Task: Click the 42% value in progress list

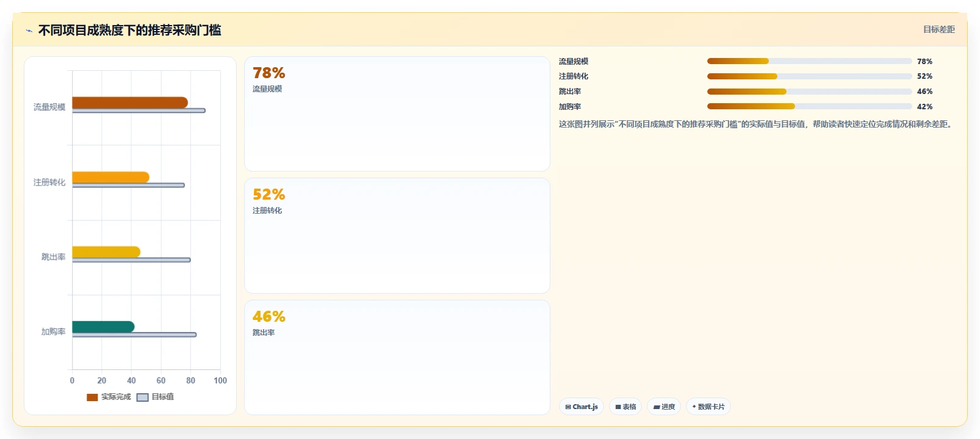Action: tap(924, 106)
